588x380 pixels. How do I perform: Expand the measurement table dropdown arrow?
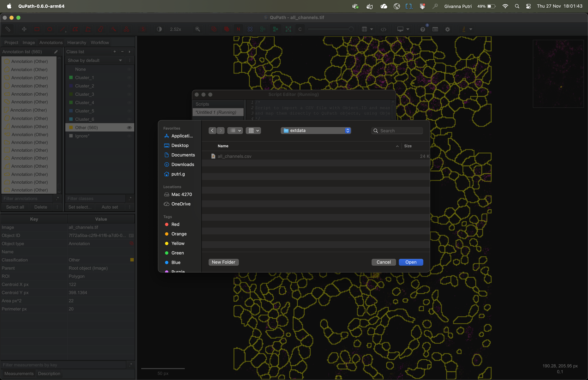371,29
